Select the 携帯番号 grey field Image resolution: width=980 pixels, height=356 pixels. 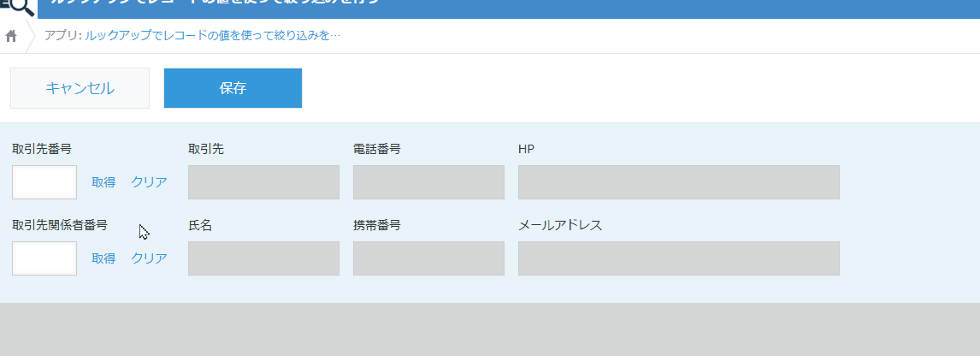tap(428, 258)
